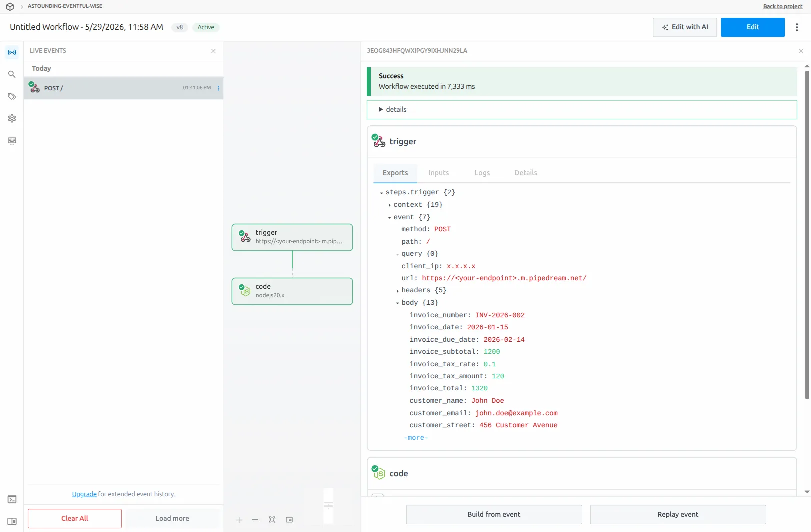Click the Upgrade link for event history
811x532 pixels.
(84, 494)
